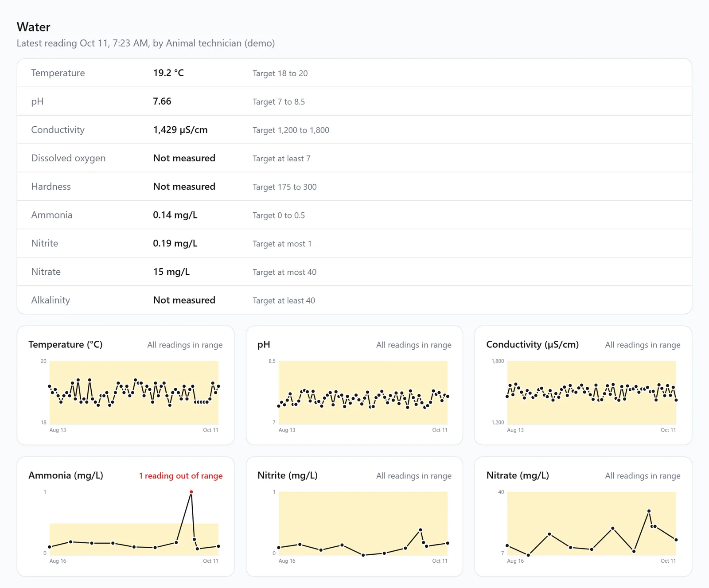Click the Conductivity line chart plot
This screenshot has height=588, width=709.
[592, 393]
